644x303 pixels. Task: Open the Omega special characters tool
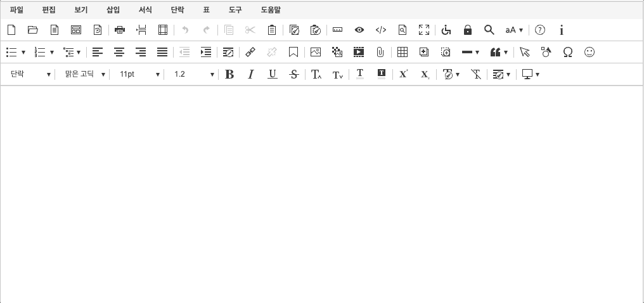pos(567,53)
